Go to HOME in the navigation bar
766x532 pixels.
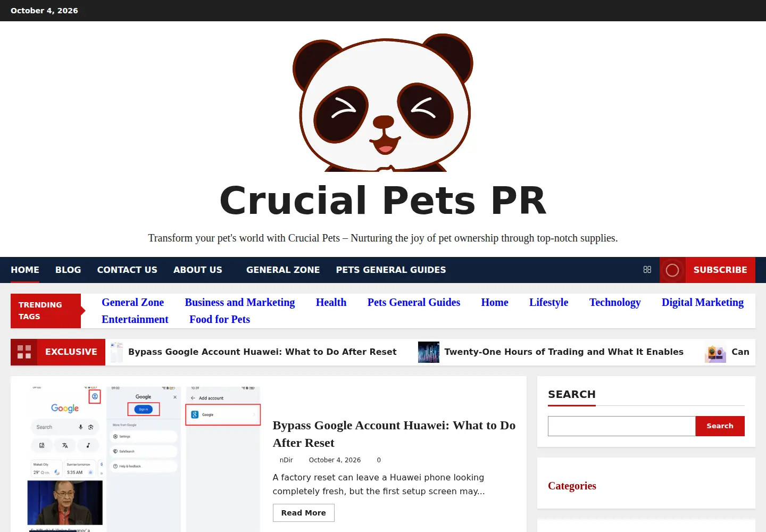(x=25, y=270)
